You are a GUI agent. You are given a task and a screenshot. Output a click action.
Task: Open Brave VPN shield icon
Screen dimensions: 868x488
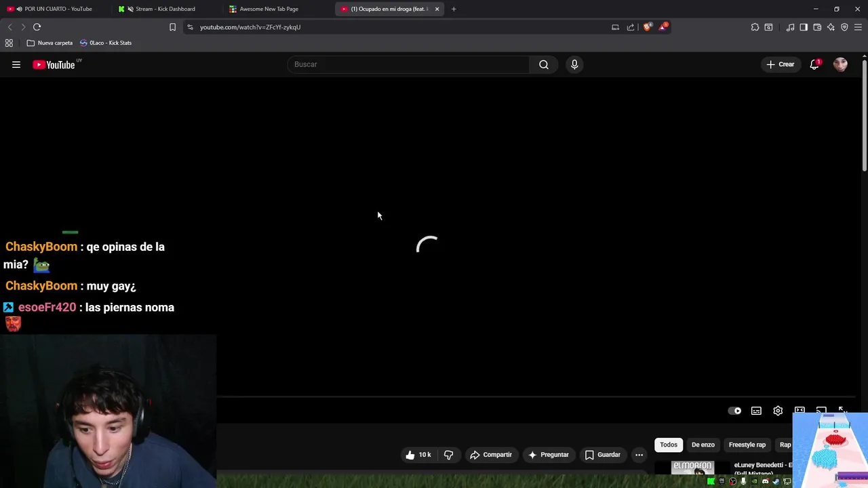[x=844, y=27]
